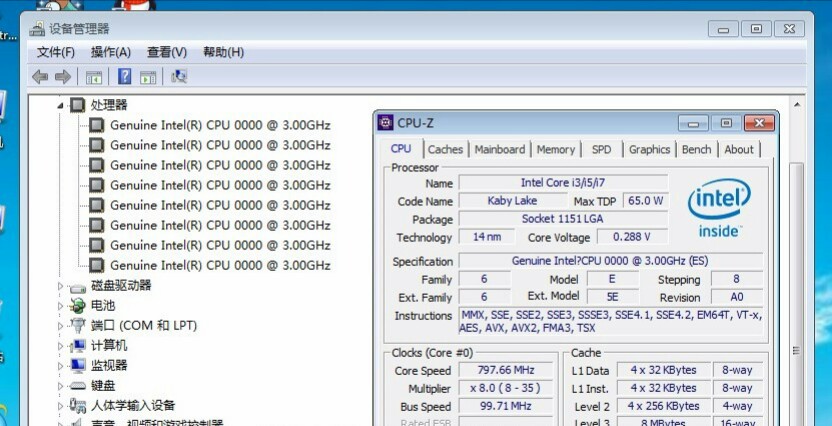The width and height of the screenshot is (832, 426).
Task: Expand the 磁盘驱动器 node
Action: pos(60,286)
